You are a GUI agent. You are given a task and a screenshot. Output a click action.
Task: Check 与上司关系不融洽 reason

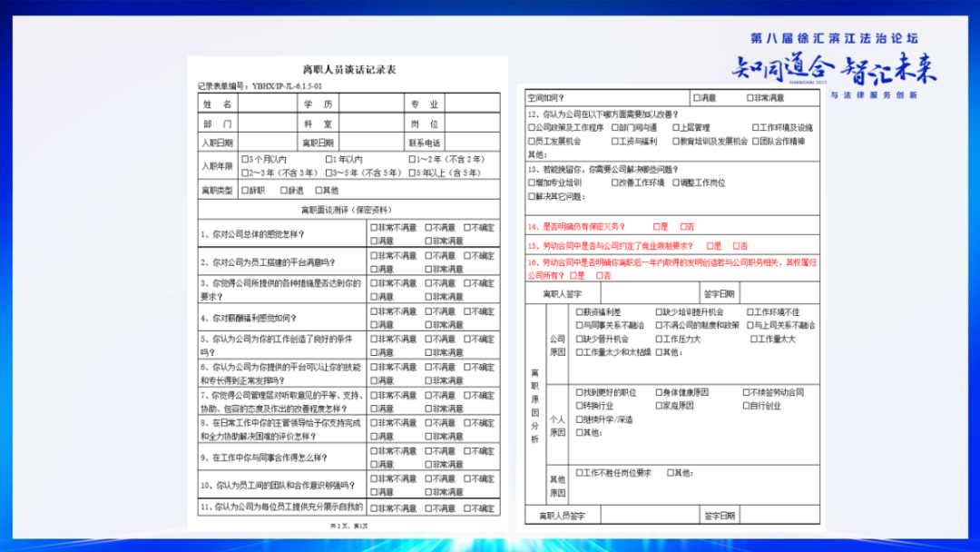(x=750, y=325)
